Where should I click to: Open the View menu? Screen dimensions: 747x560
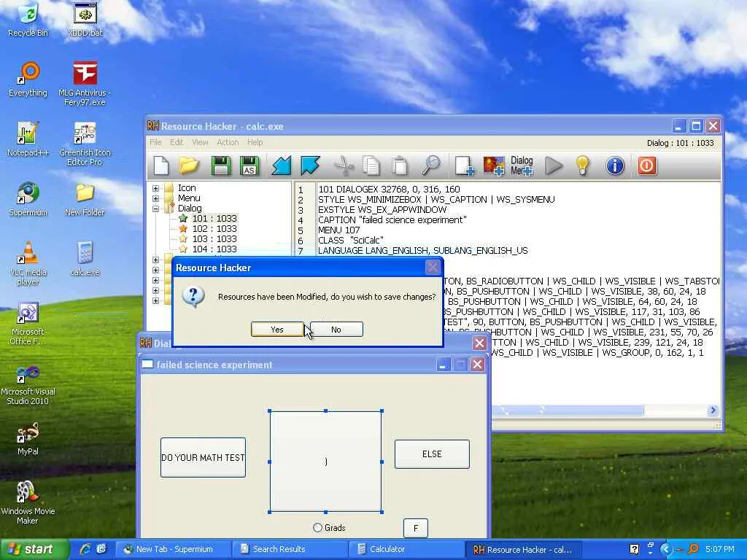(200, 142)
